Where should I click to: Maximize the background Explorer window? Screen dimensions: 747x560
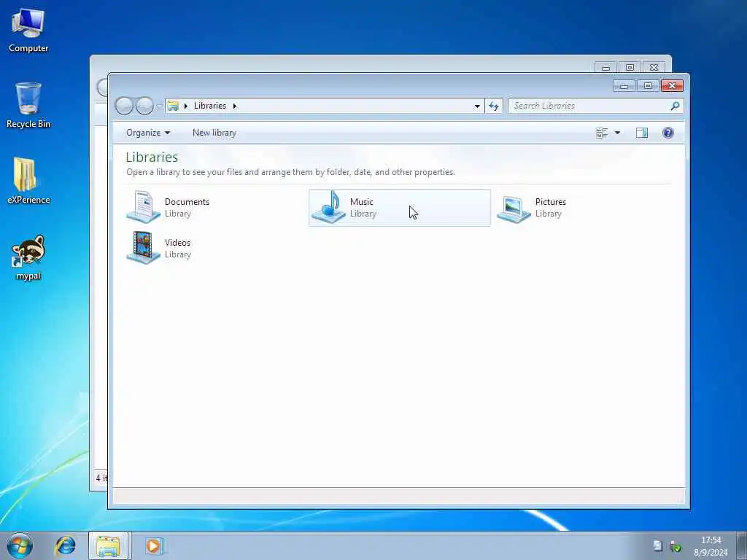coord(630,67)
